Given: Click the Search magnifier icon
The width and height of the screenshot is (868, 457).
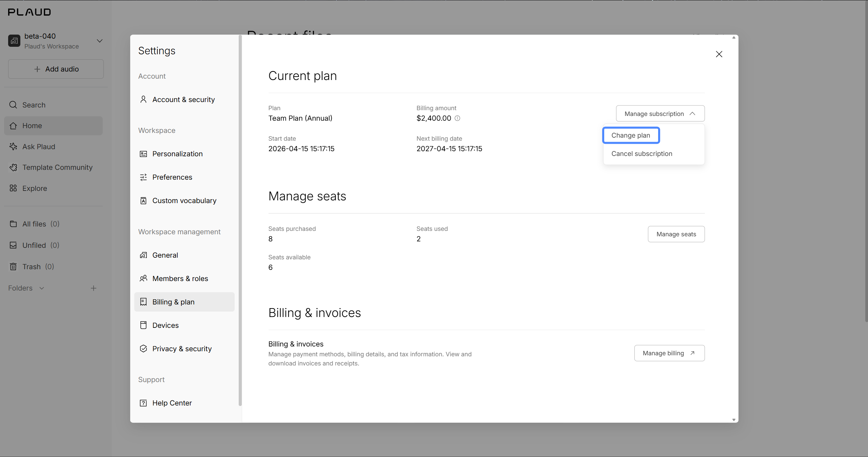Looking at the screenshot, I should tap(13, 105).
